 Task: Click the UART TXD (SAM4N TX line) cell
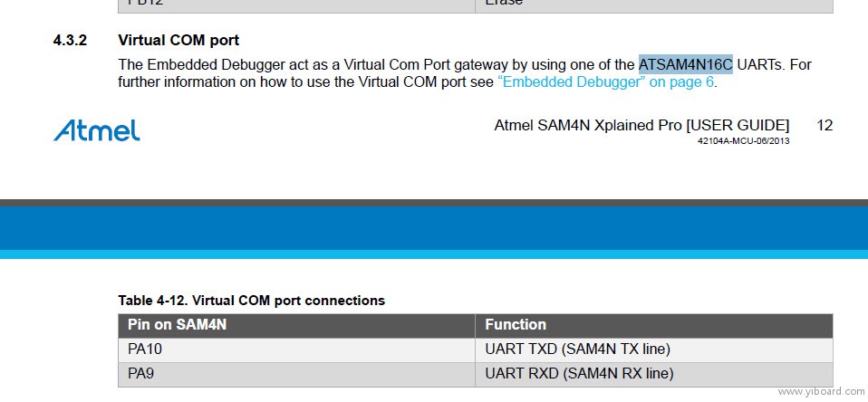coord(654,349)
